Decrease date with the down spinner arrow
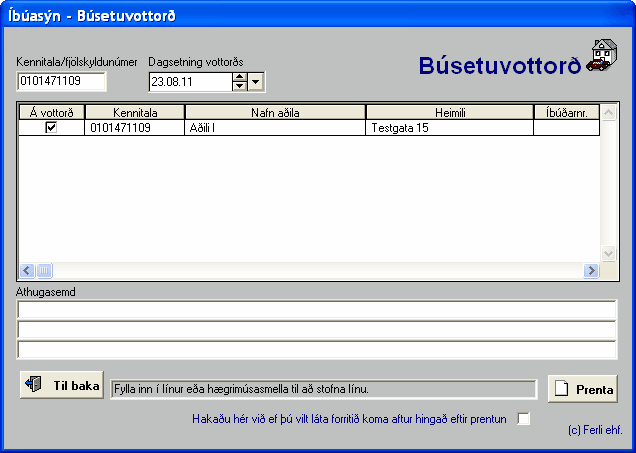This screenshot has height=453, width=636. point(240,86)
